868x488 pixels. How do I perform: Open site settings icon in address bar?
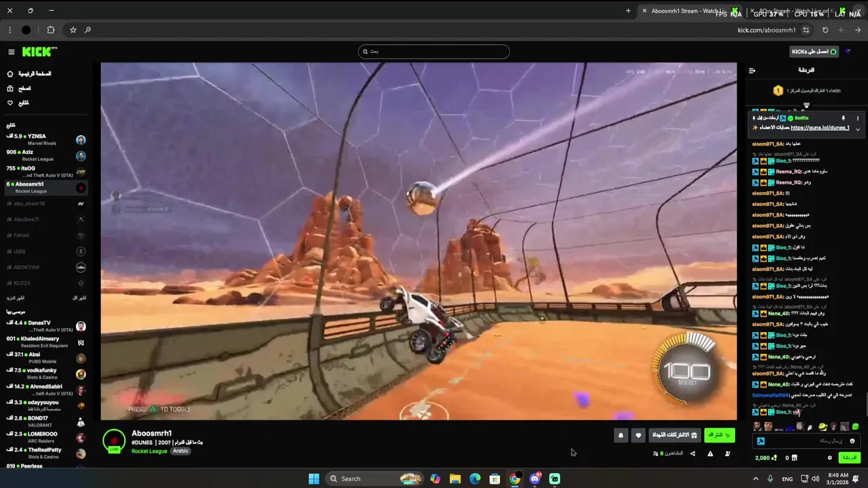pos(806,30)
